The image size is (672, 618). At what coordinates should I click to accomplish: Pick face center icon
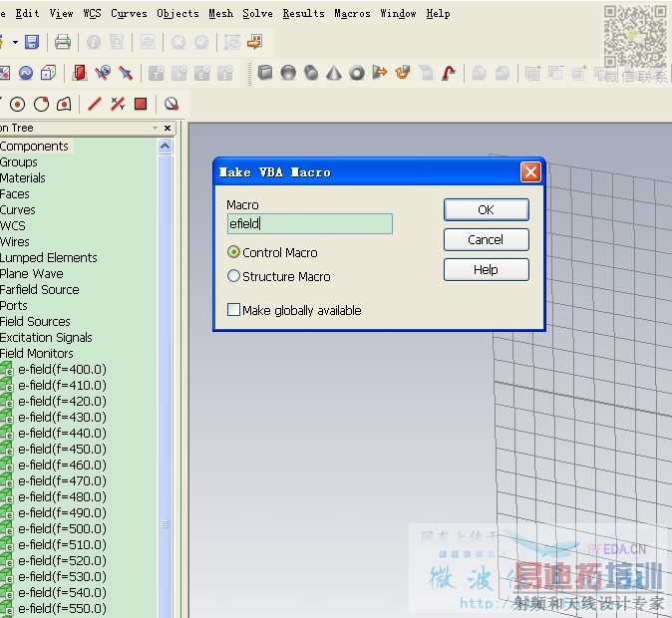point(64,104)
